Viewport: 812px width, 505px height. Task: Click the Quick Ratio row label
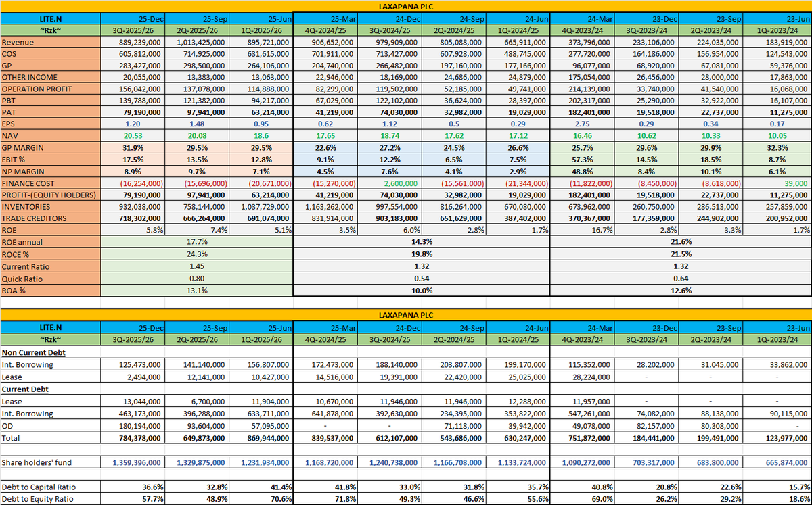pyautogui.click(x=51, y=279)
